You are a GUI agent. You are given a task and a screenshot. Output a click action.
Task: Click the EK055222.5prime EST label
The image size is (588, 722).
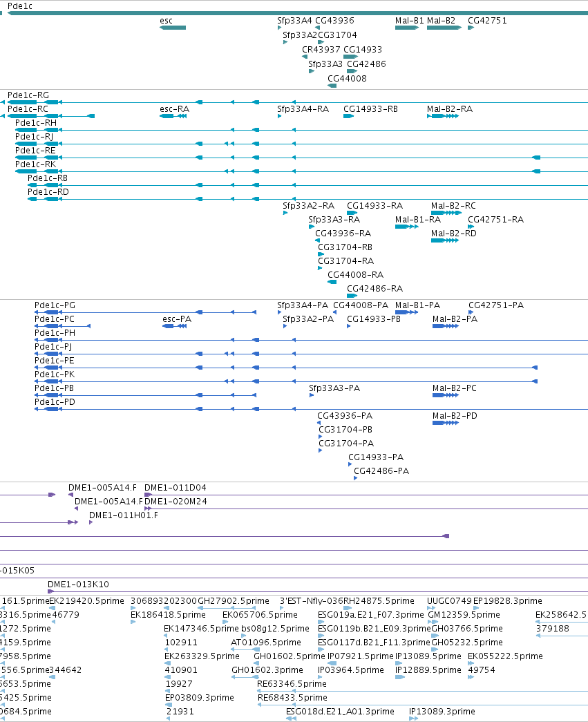click(505, 656)
